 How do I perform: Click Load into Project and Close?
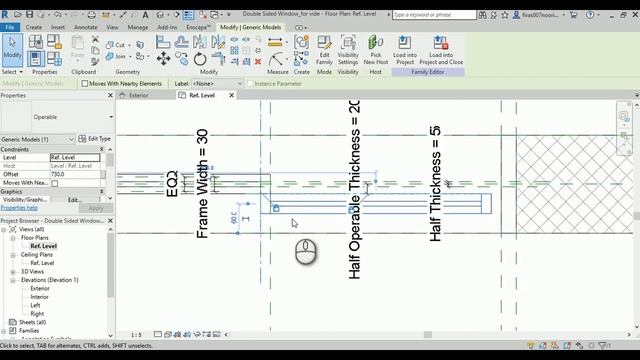(x=441, y=50)
